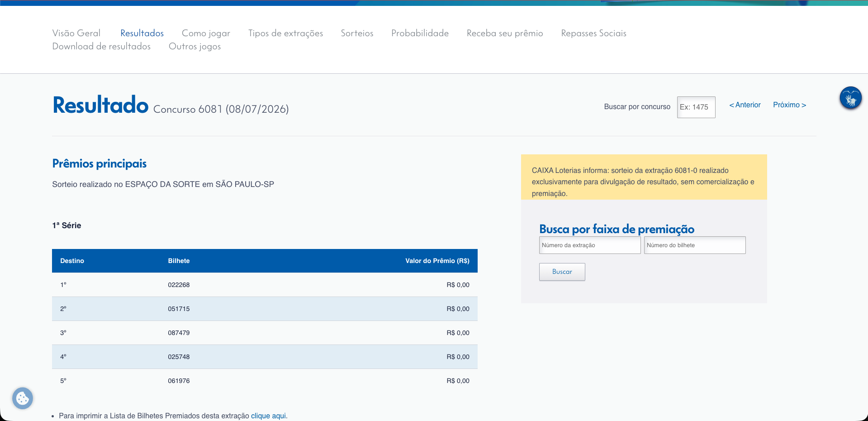Select the Resultado page heading

pos(100,105)
